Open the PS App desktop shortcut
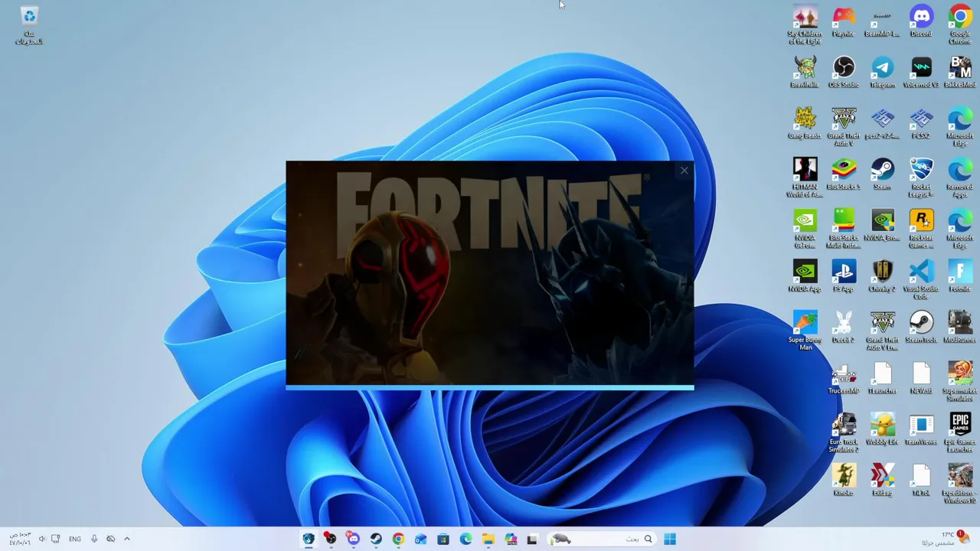The width and height of the screenshot is (980, 551). (x=844, y=276)
